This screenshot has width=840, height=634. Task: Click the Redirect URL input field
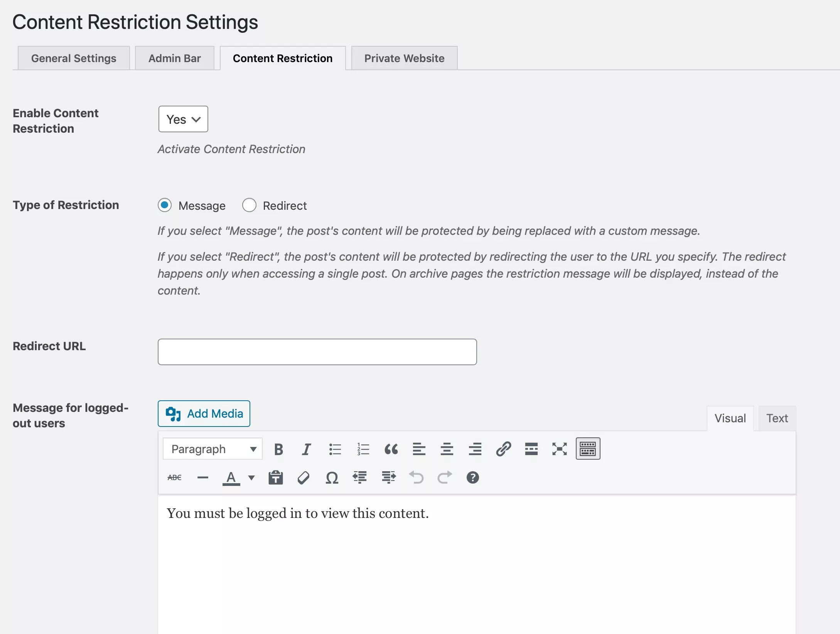[318, 352]
